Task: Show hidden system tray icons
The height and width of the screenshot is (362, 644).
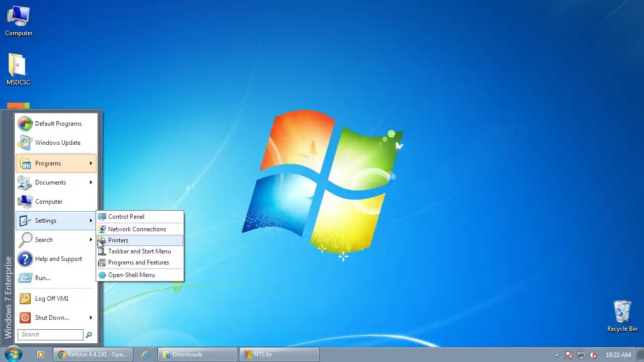Action: click(x=556, y=355)
